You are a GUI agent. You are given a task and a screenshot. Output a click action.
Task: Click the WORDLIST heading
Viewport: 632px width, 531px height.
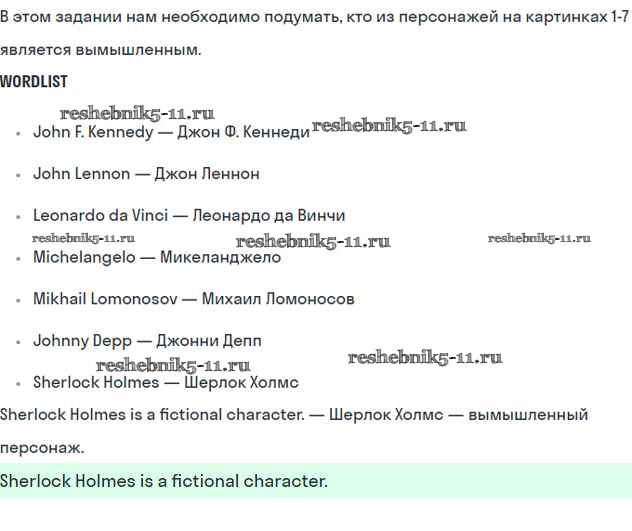point(34,81)
